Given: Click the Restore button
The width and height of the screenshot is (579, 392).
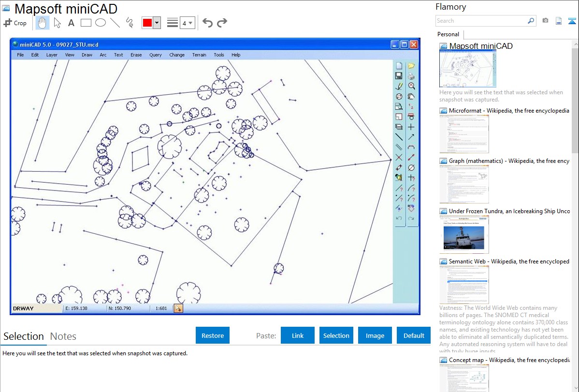Looking at the screenshot, I should click(x=213, y=335).
